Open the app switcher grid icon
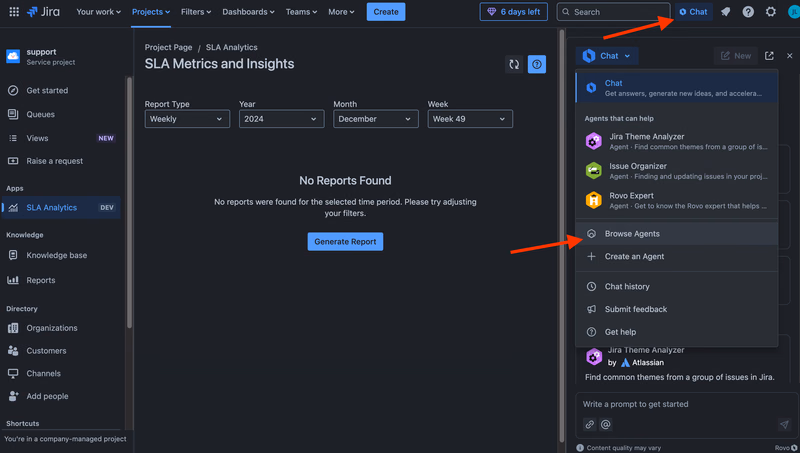Image resolution: width=800 pixels, height=453 pixels. [x=14, y=12]
